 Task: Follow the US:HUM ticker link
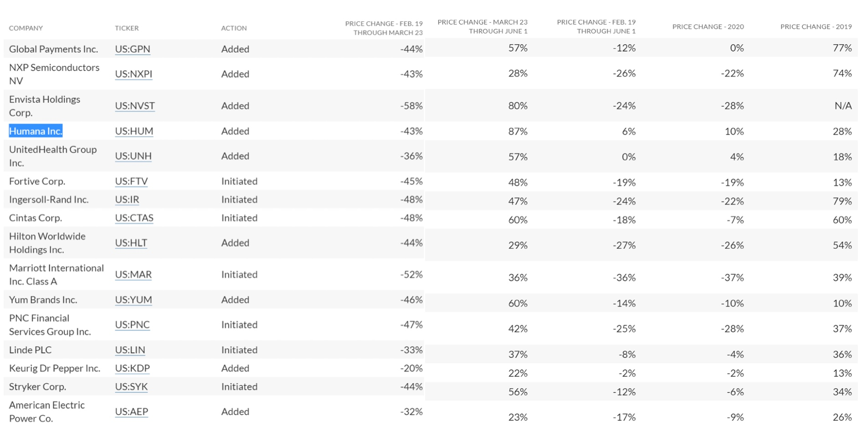134,131
